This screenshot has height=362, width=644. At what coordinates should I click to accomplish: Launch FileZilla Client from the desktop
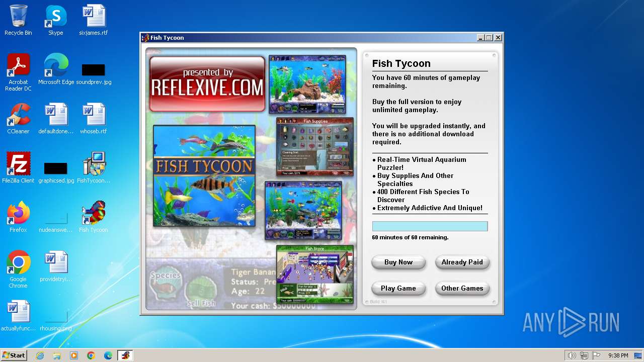(18, 168)
